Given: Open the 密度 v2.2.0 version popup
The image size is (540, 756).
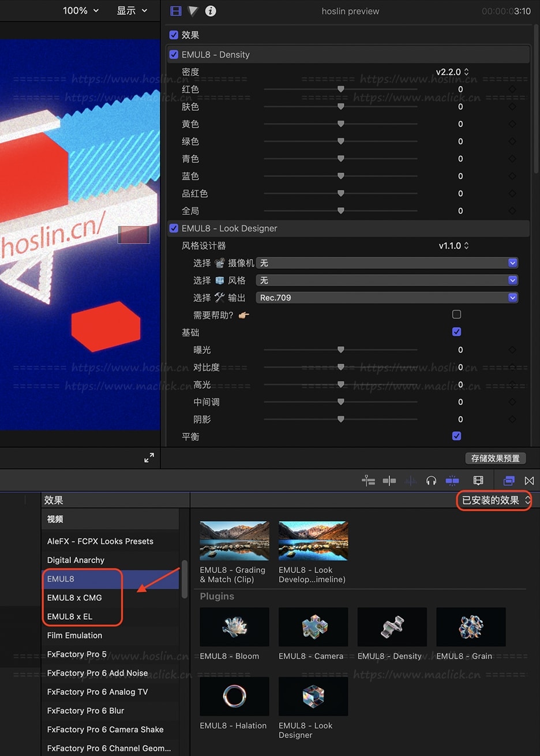Looking at the screenshot, I should tap(452, 72).
